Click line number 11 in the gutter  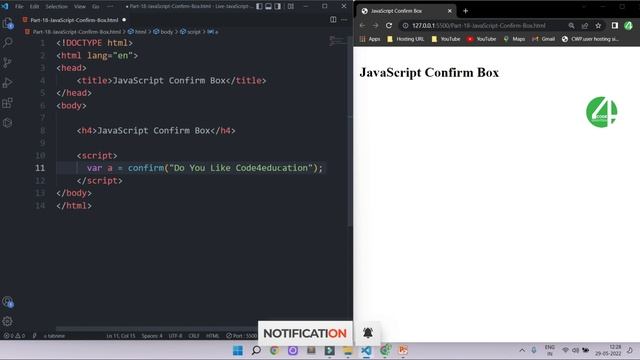coord(40,168)
